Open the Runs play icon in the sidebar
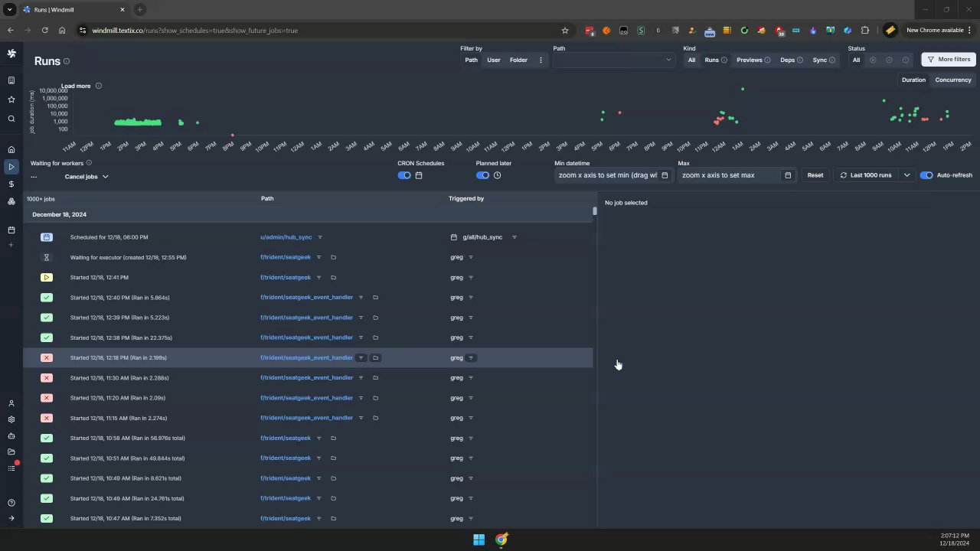Viewport: 980px width, 551px height. tap(11, 167)
